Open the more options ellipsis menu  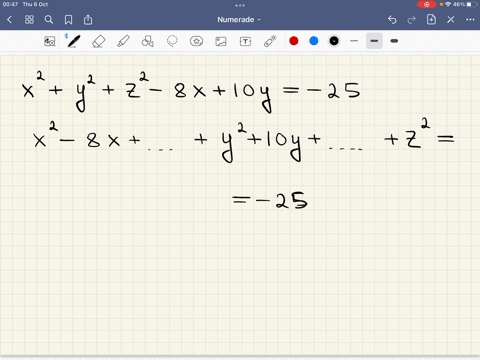(470, 20)
